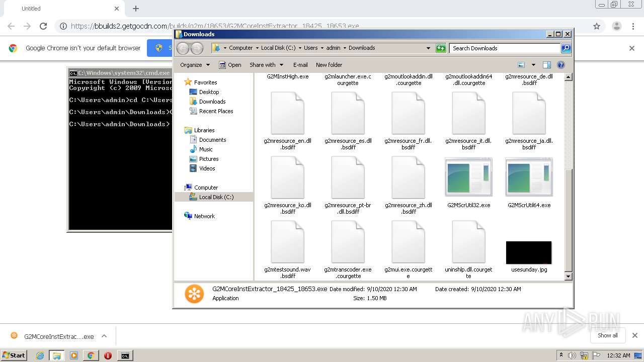Select the g2mresource_ja.dll.bsdiff file icon
644x362 pixels.
[529, 113]
